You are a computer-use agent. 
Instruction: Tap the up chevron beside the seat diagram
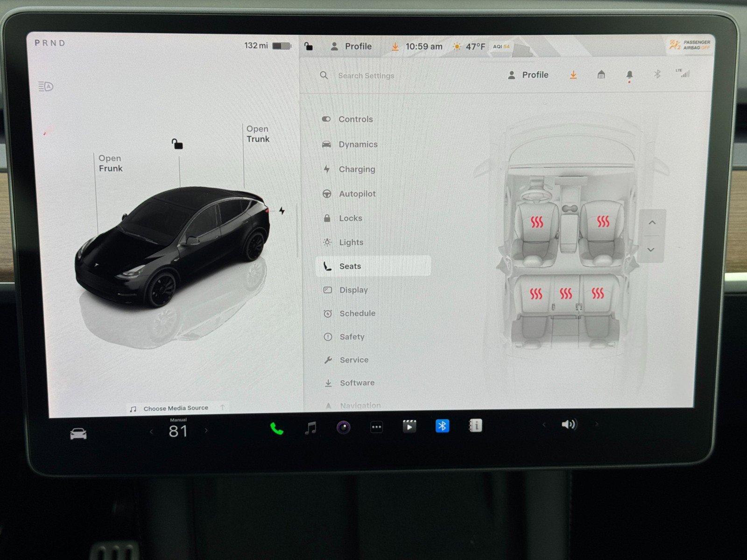(x=652, y=223)
